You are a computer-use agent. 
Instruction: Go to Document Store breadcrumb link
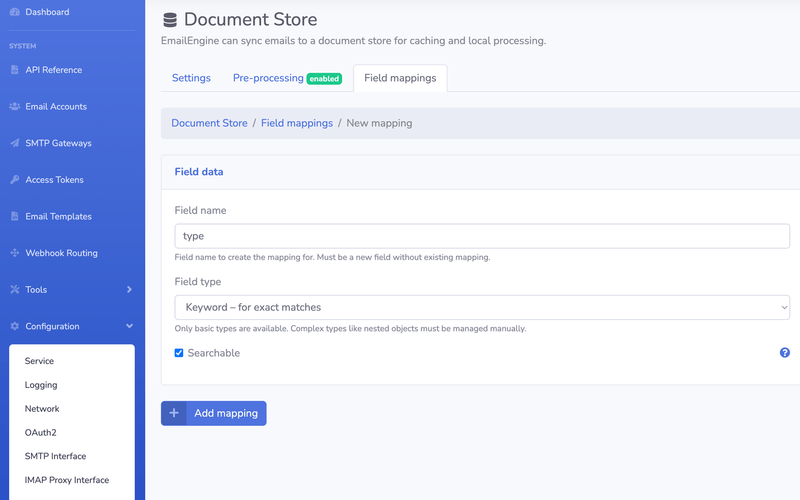point(209,123)
